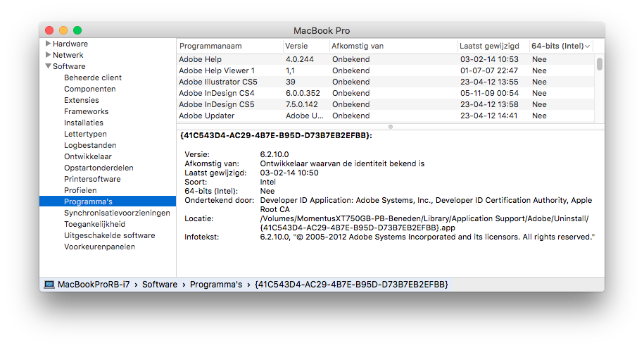Select Voorkeurenpanelen in sidebar
This screenshot has height=348, width=644.
coord(100,247)
